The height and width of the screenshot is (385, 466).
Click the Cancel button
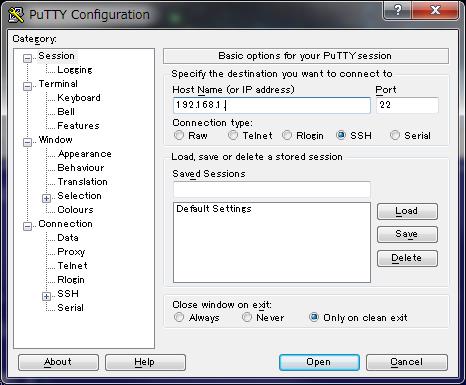click(x=407, y=362)
